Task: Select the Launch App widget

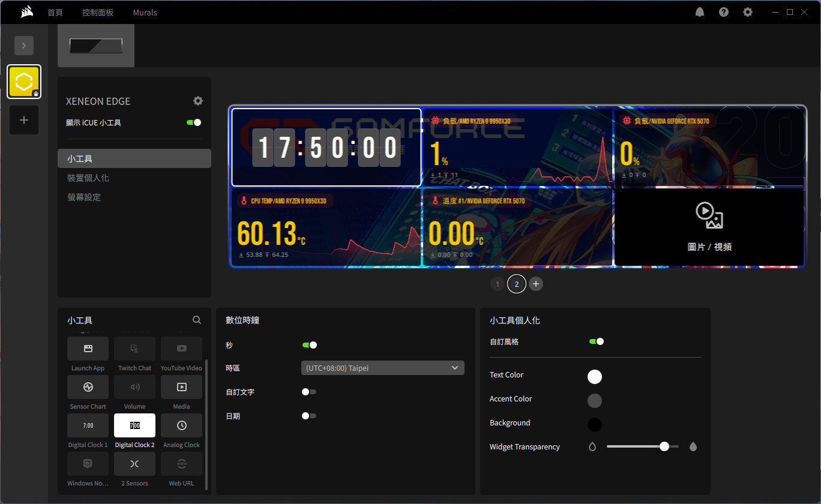Action: click(88, 349)
